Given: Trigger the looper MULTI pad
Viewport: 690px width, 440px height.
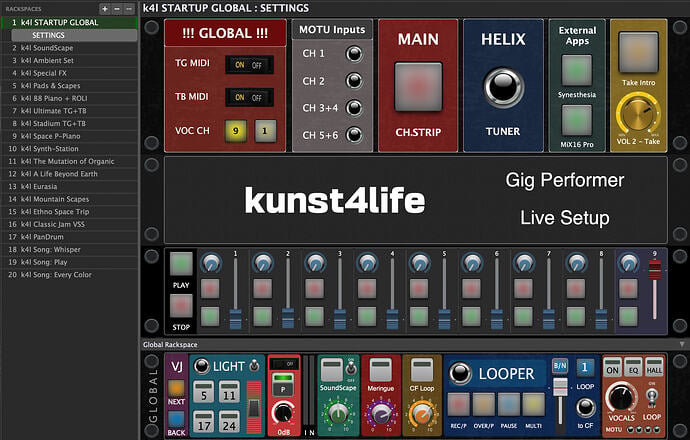Looking at the screenshot, I should pyautogui.click(x=534, y=405).
